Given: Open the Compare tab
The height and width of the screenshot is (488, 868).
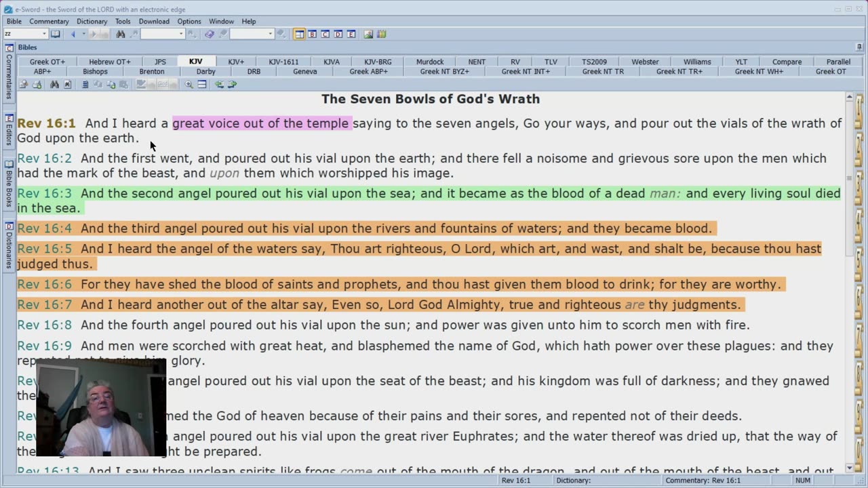Looking at the screenshot, I should pyautogui.click(x=787, y=62).
